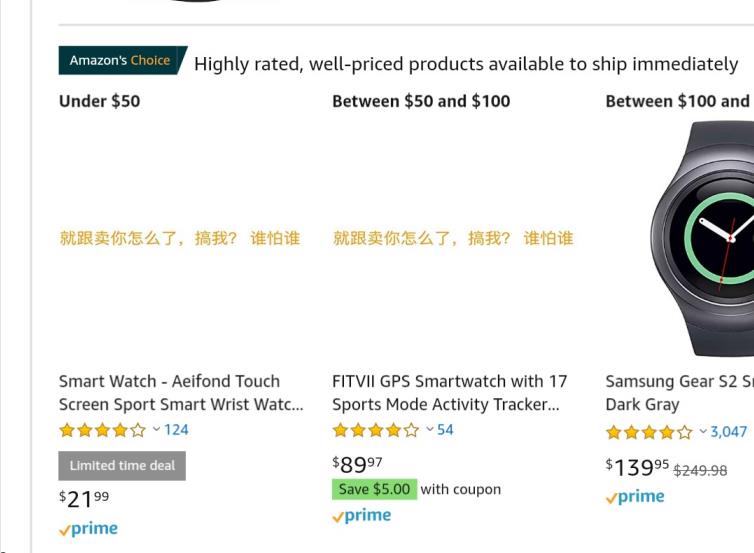Click the Amazon's Choice badge
Screen dimensions: 754x553
point(120,60)
